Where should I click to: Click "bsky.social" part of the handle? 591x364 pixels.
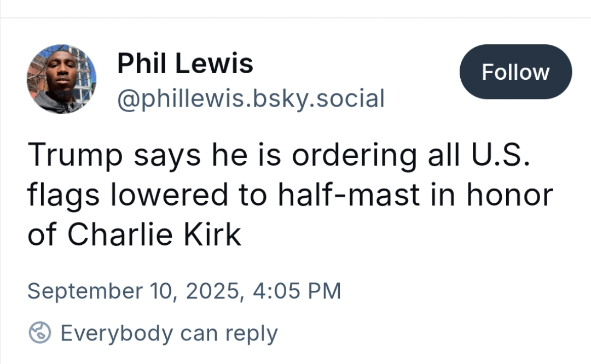(318, 98)
